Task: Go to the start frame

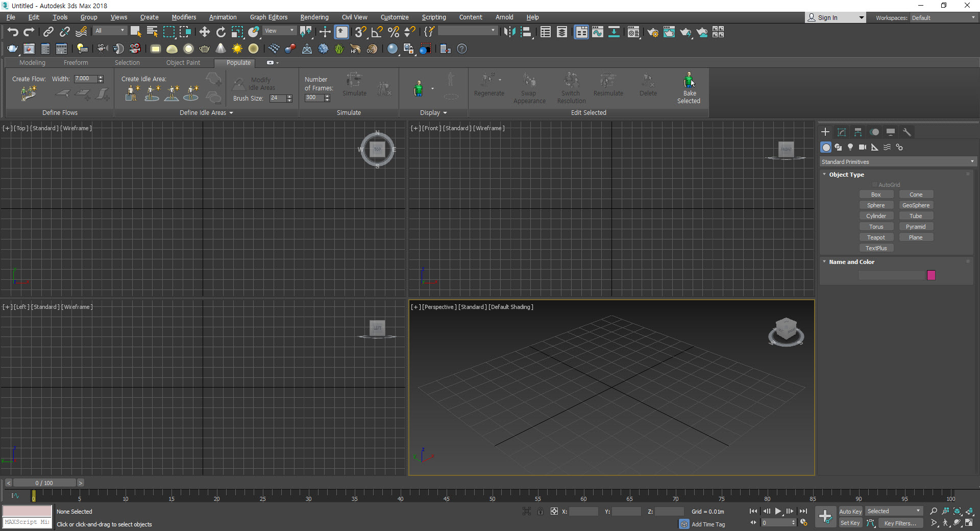Action: tap(753, 511)
